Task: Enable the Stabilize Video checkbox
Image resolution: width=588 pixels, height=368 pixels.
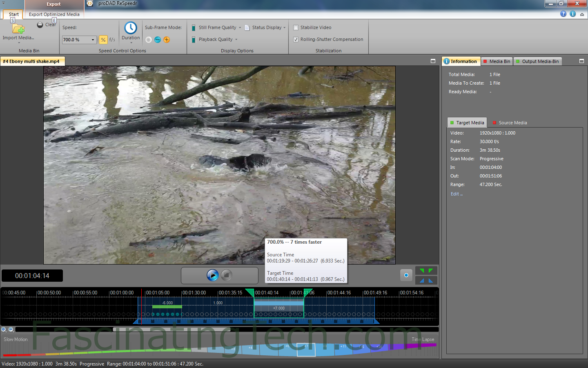Action: coord(296,28)
